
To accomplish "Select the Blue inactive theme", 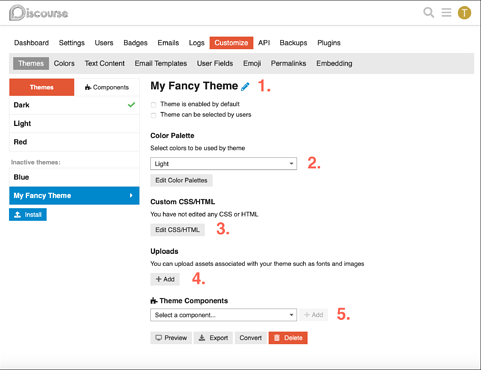I will click(x=74, y=177).
